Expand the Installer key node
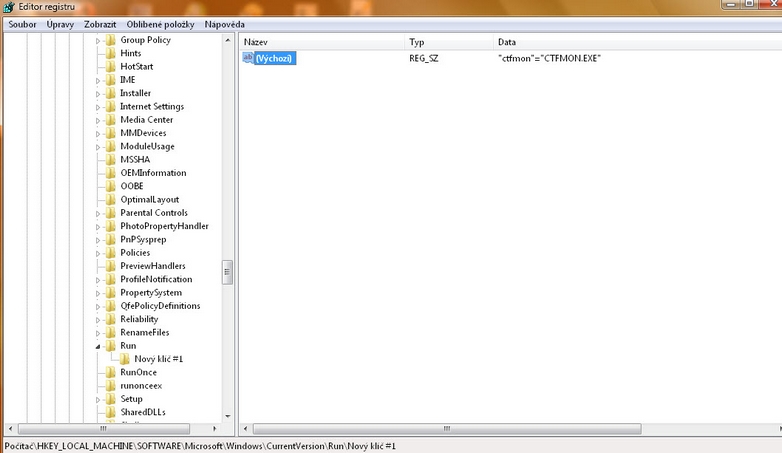 (99, 93)
